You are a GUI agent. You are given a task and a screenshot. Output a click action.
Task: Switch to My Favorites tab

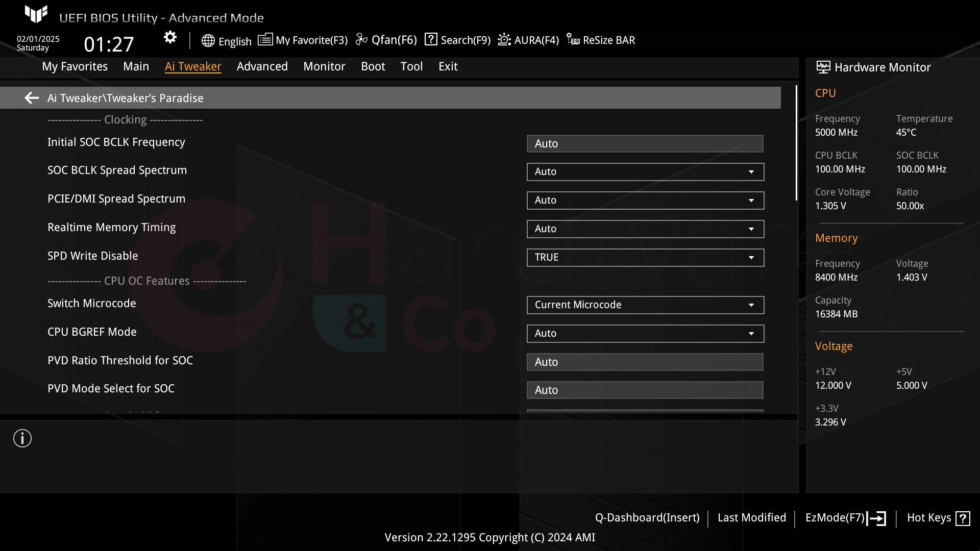pos(75,66)
